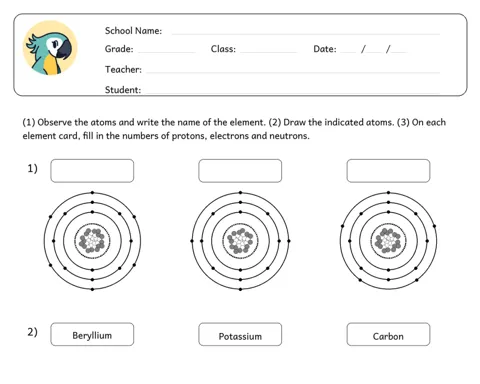Click the 'Teacher:' label
480x384 pixels.
[123, 69]
